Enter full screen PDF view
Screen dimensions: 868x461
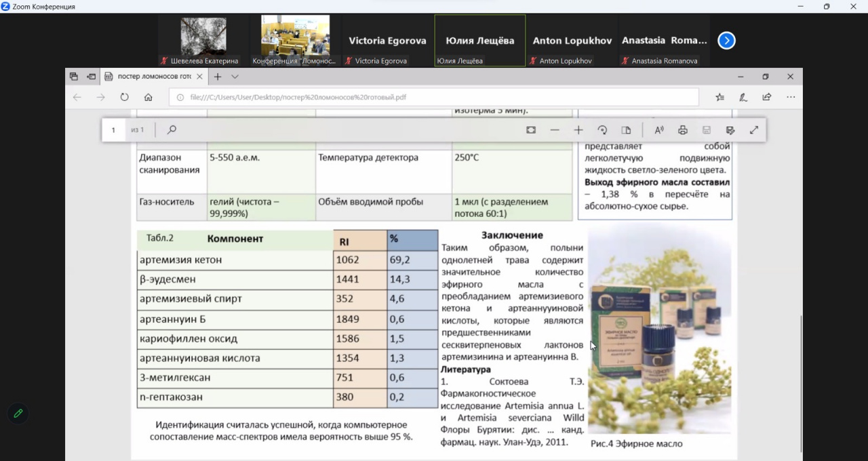pos(754,130)
